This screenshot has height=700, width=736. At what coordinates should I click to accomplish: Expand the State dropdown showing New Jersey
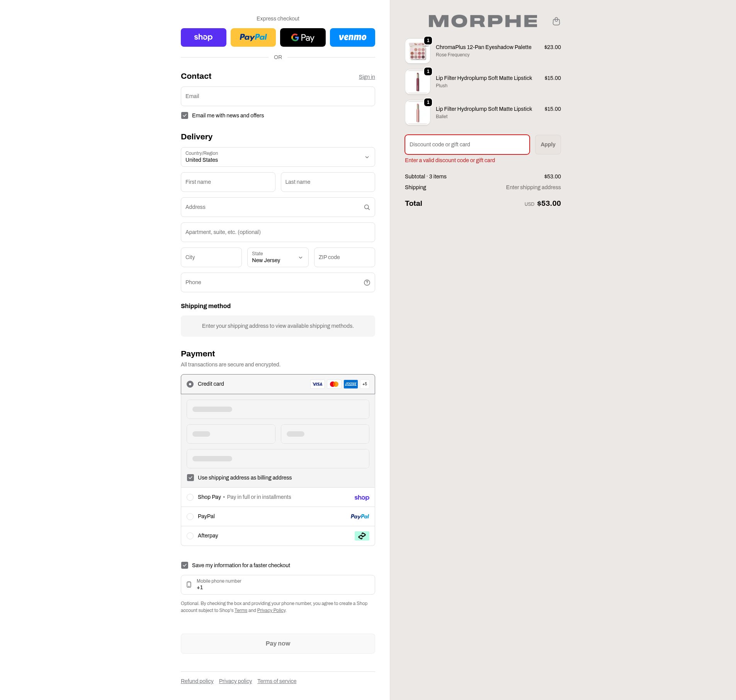click(278, 258)
